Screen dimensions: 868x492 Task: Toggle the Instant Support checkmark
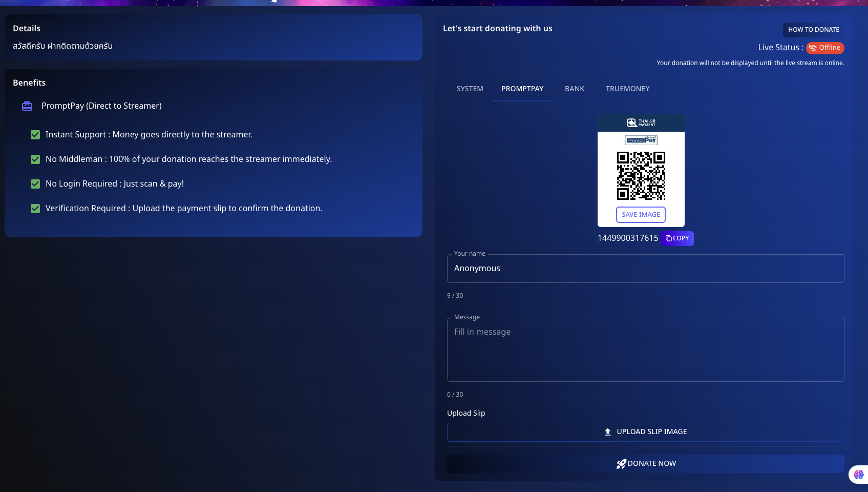(x=35, y=135)
